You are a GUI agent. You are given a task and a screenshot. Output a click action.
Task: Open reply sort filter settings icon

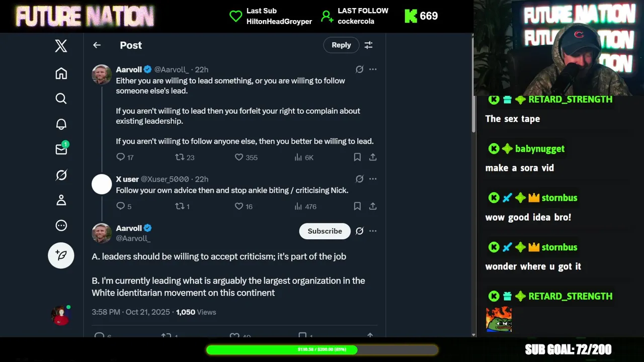(368, 45)
